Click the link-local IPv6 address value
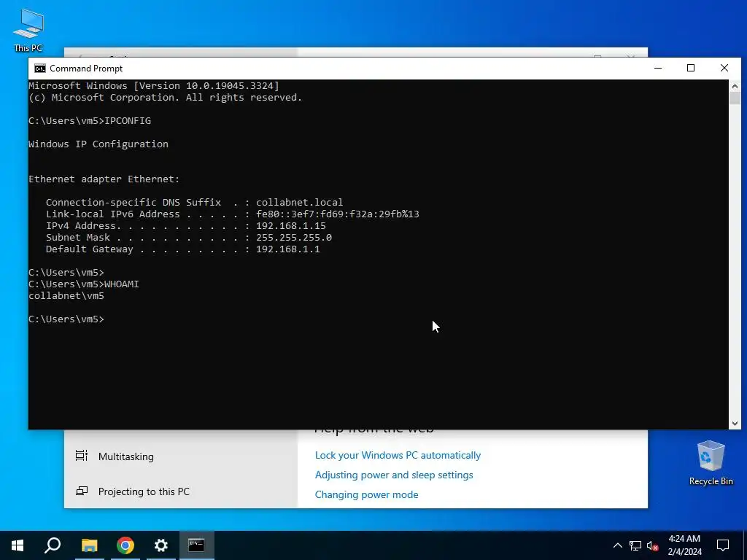 338,214
